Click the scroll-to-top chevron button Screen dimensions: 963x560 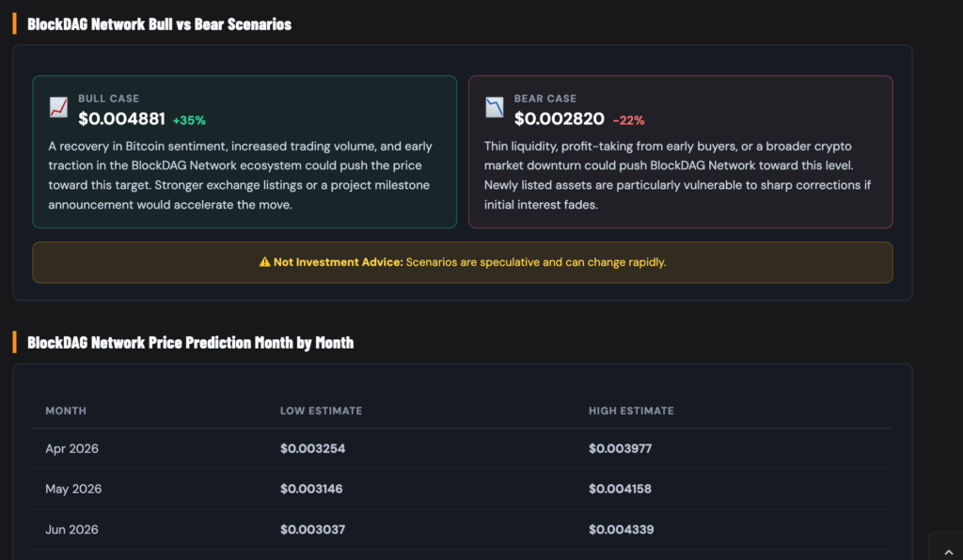tap(948, 552)
